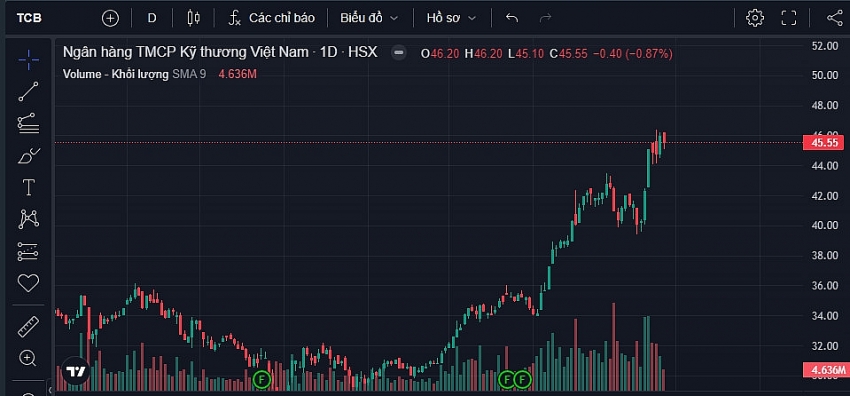Select the crosshair cursor tool
The height and width of the screenshot is (396, 850).
(28, 60)
